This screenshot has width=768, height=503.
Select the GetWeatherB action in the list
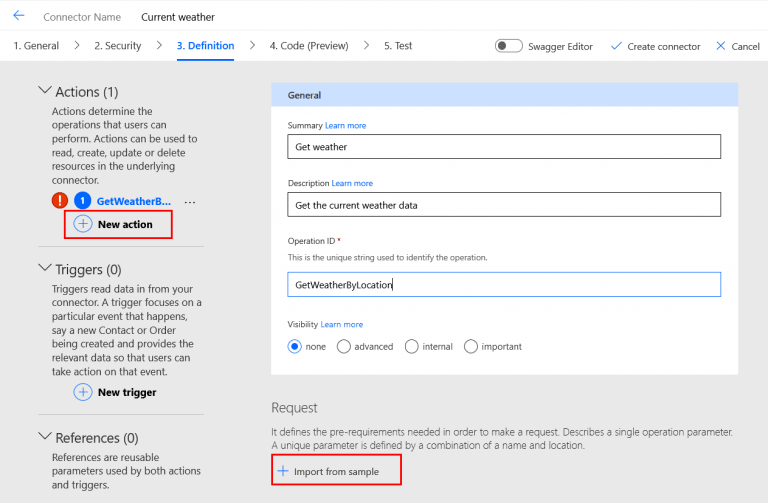tap(134, 201)
